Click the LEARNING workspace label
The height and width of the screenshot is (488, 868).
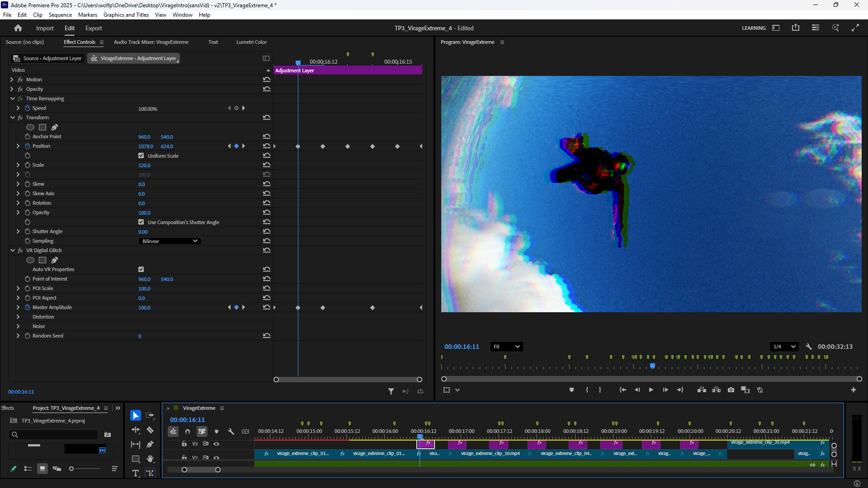tap(754, 28)
